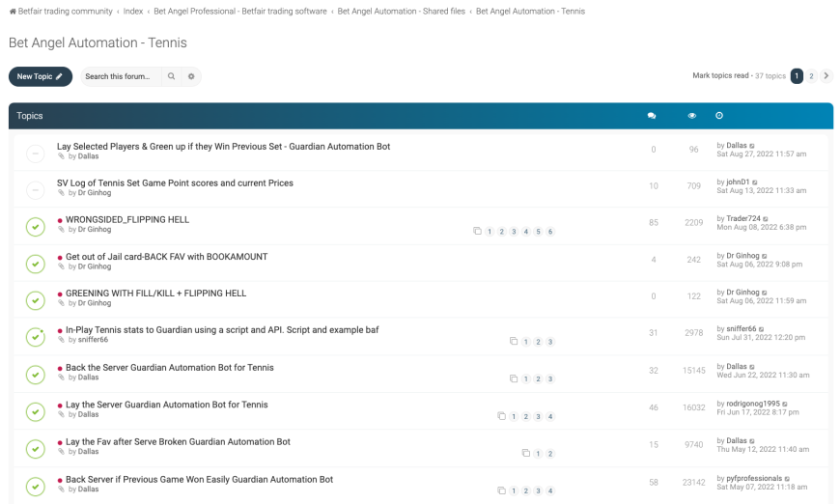View latest post icon beside sniffer66

tap(761, 329)
